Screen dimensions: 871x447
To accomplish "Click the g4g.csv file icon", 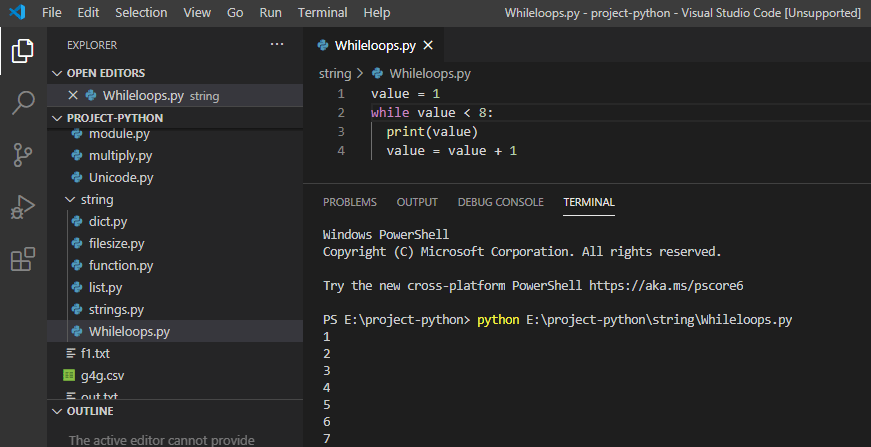I will tap(69, 375).
